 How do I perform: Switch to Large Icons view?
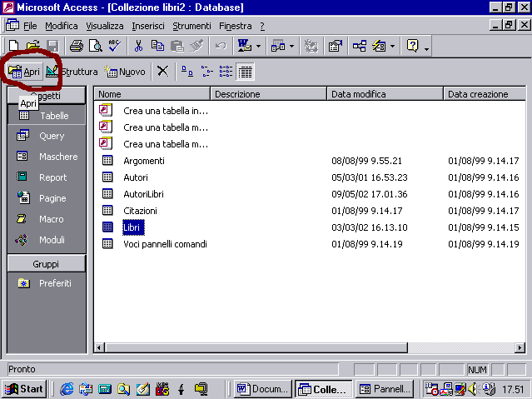tap(187, 72)
